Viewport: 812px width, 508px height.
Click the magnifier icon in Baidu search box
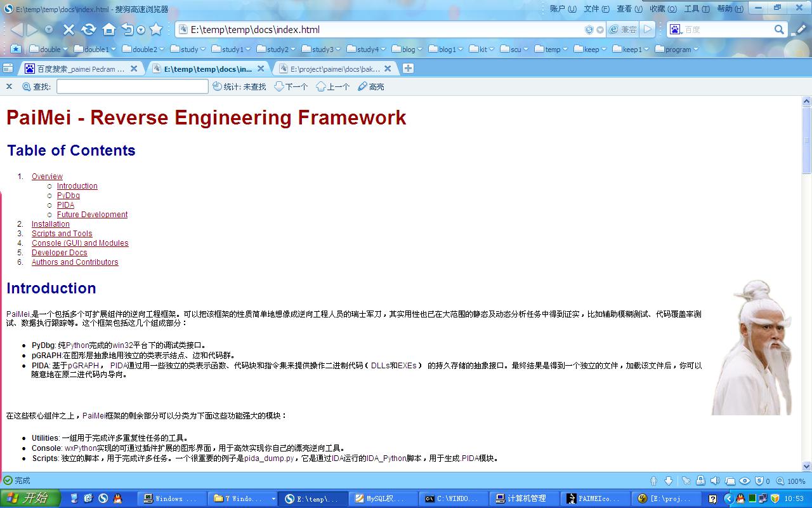780,29
